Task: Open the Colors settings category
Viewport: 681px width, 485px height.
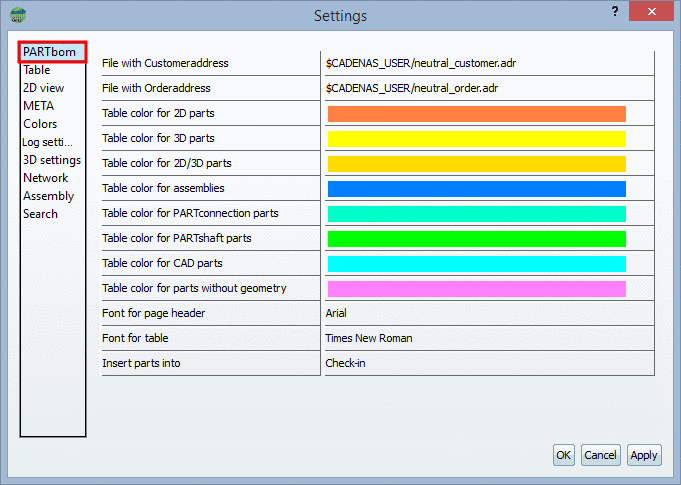Action: coord(40,124)
